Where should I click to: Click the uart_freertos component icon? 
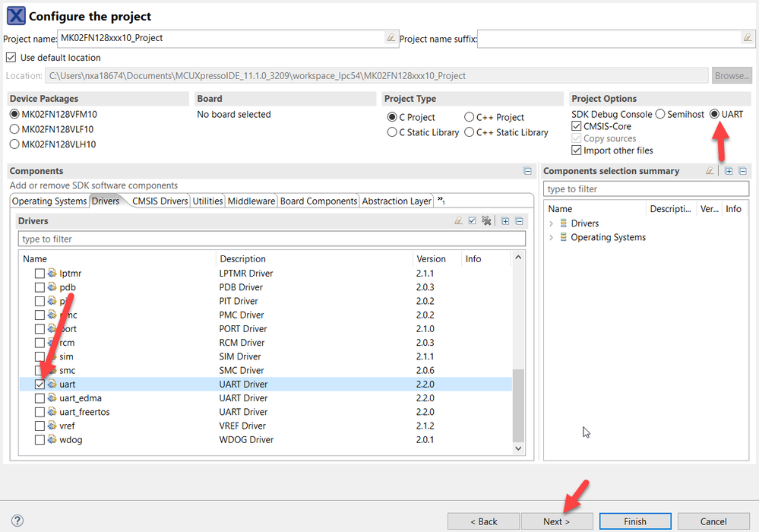(x=52, y=412)
